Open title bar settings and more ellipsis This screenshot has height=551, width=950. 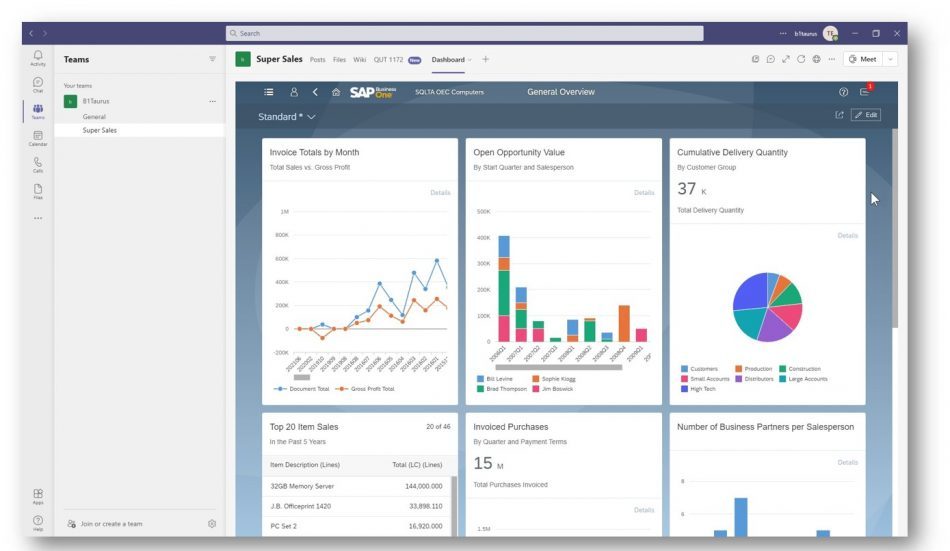pyautogui.click(x=783, y=33)
